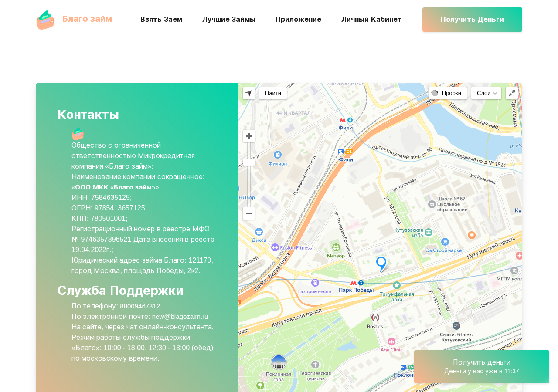Click the Дикси store basket icon
The image size is (558, 392).
(x=259, y=232)
